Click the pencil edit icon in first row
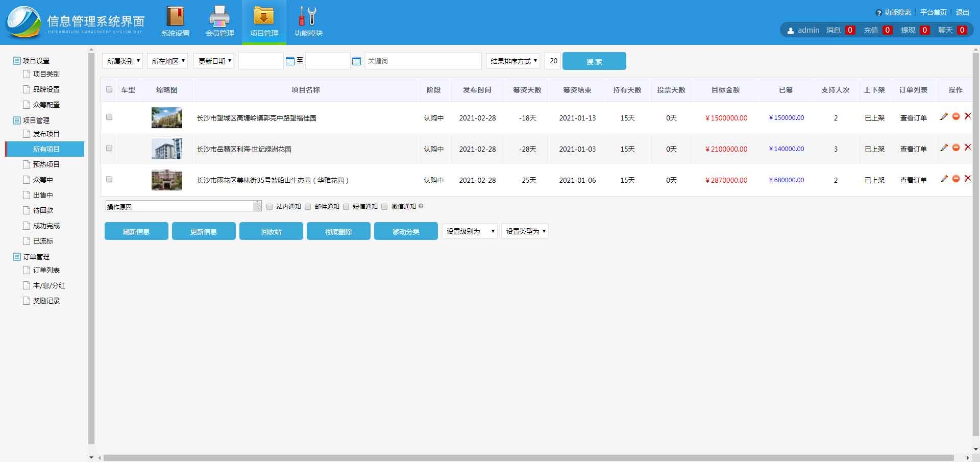980x462 pixels. point(944,117)
